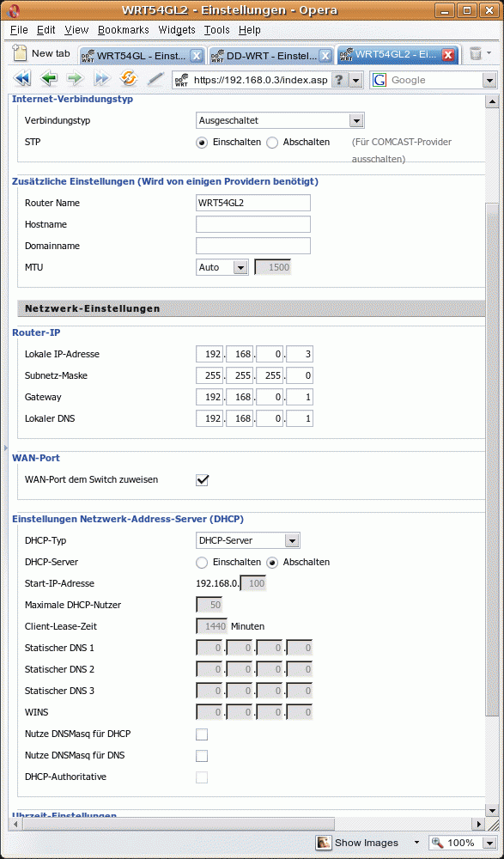This screenshot has height=859, width=504.
Task: Click the fast forward navigation icon
Action: 101,79
